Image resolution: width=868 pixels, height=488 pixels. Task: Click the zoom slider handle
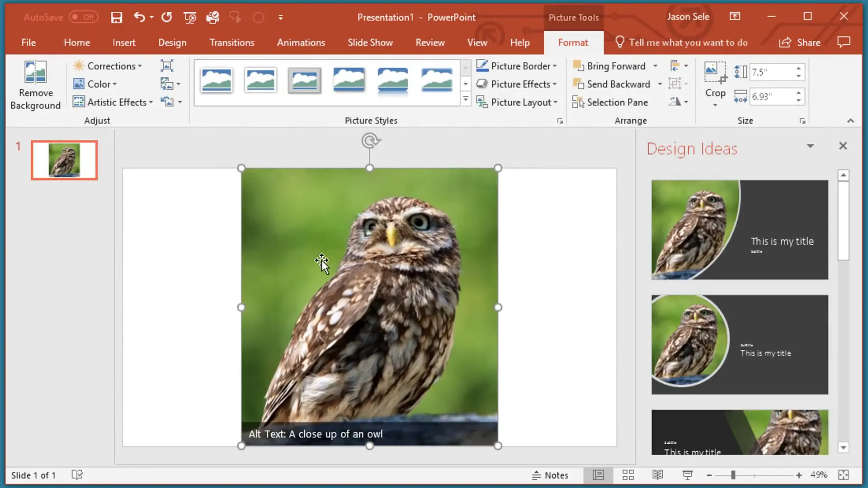coord(733,475)
